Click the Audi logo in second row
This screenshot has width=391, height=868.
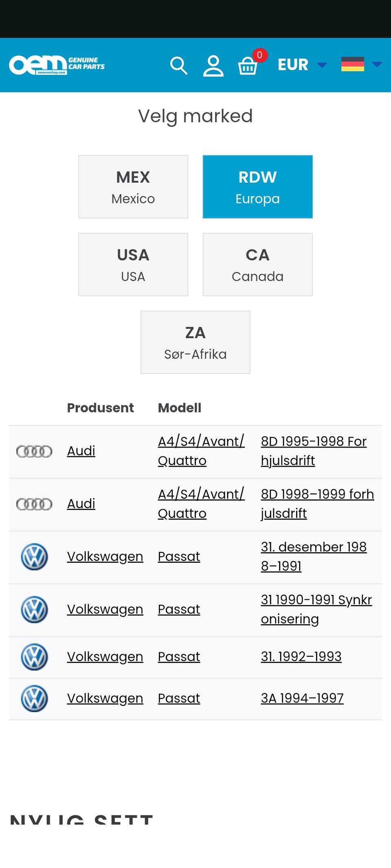click(34, 504)
